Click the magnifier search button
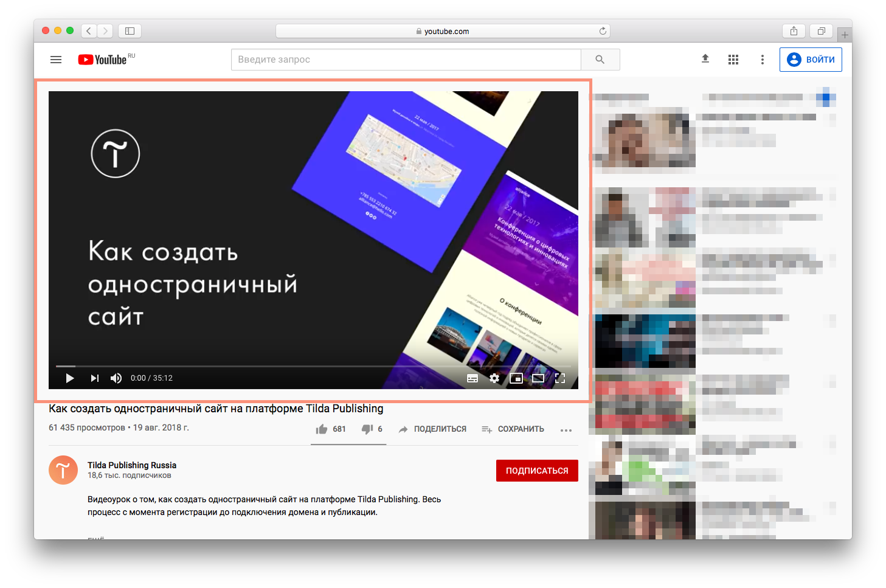Image resolution: width=886 pixels, height=588 pixels. point(600,60)
